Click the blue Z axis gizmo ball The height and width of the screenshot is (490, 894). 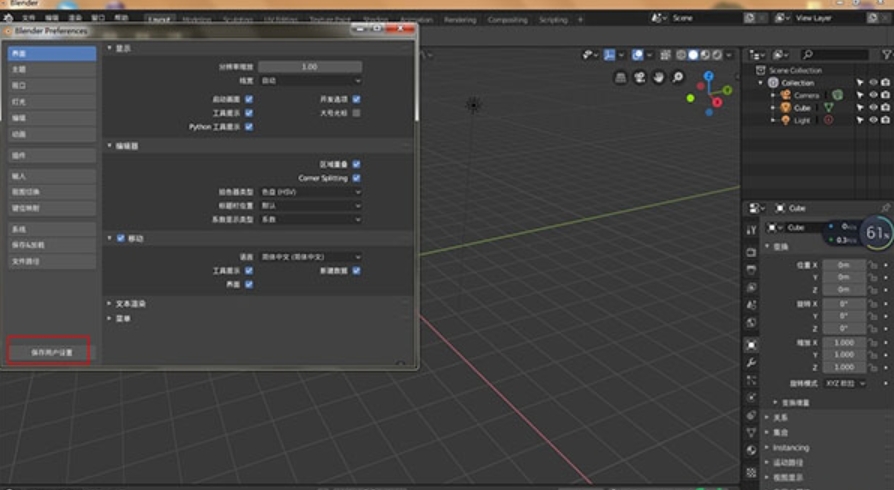tap(708, 76)
